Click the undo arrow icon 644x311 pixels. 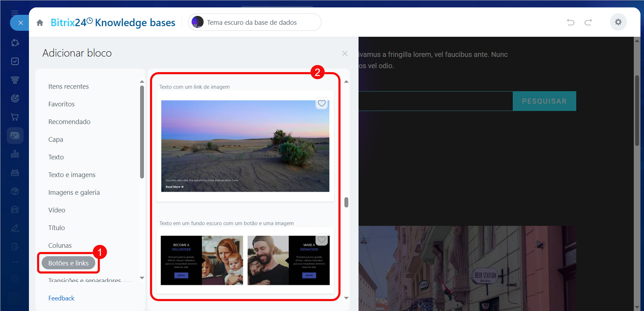[570, 22]
